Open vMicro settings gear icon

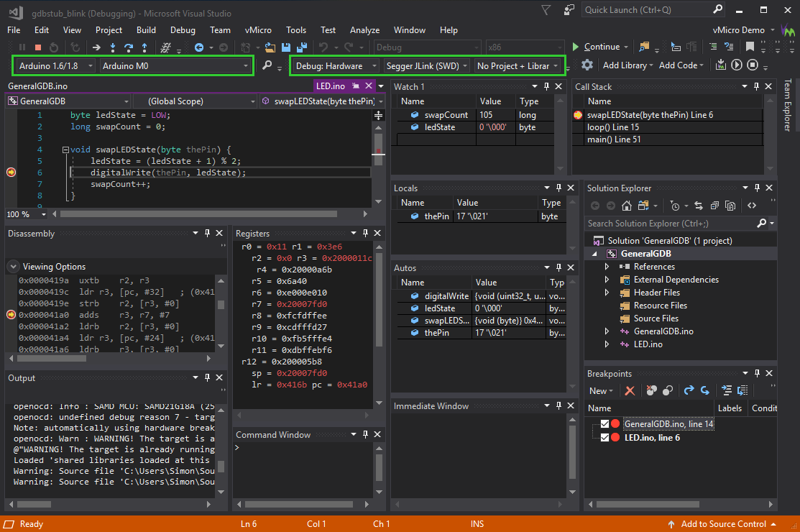(587, 65)
